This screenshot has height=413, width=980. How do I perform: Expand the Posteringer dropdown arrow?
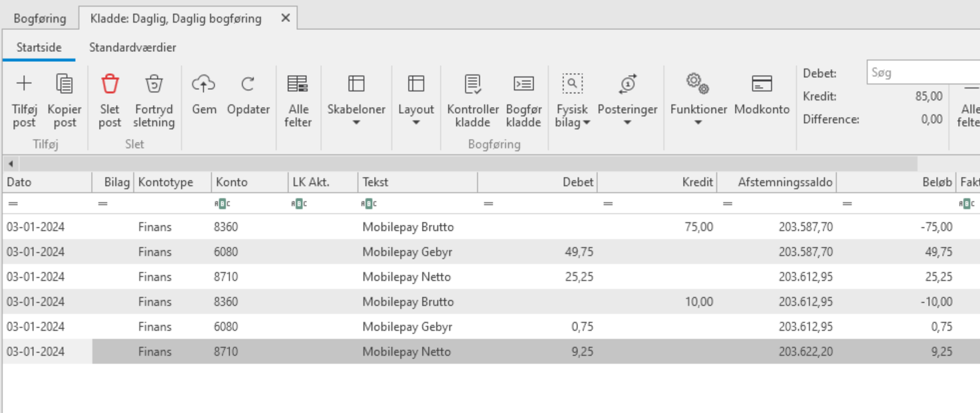[627, 122]
